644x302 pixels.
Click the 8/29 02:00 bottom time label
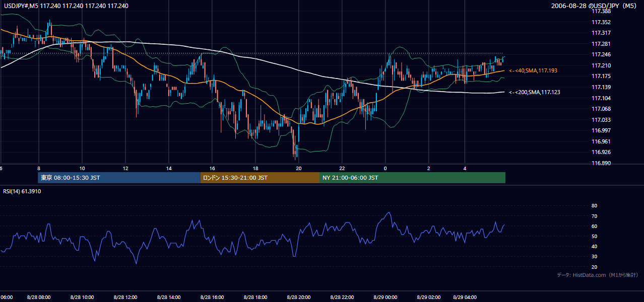(x=429, y=297)
